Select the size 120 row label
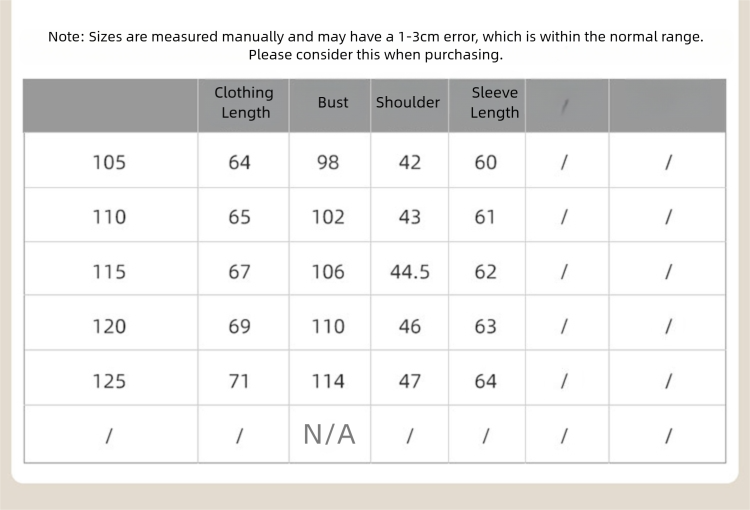750x510 pixels. click(x=109, y=326)
